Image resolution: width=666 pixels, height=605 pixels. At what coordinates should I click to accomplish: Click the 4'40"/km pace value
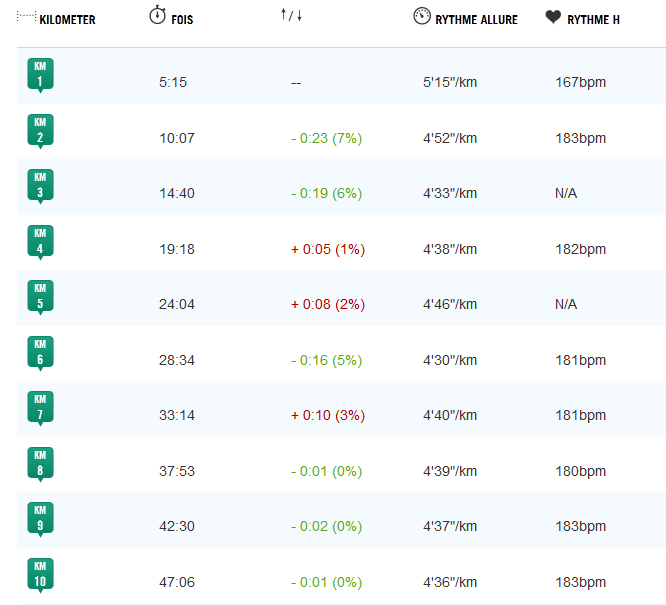(x=450, y=415)
